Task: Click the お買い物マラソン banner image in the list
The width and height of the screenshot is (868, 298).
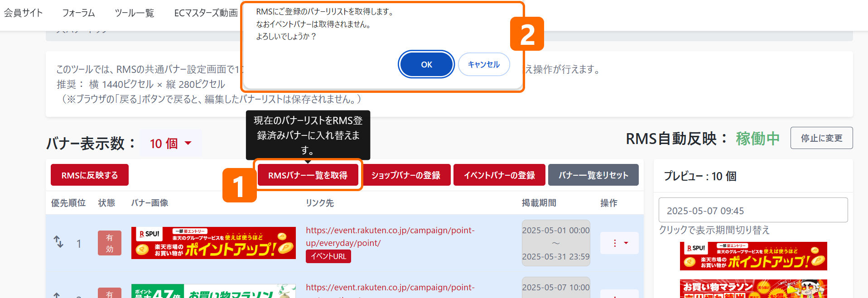Action: 213,291
